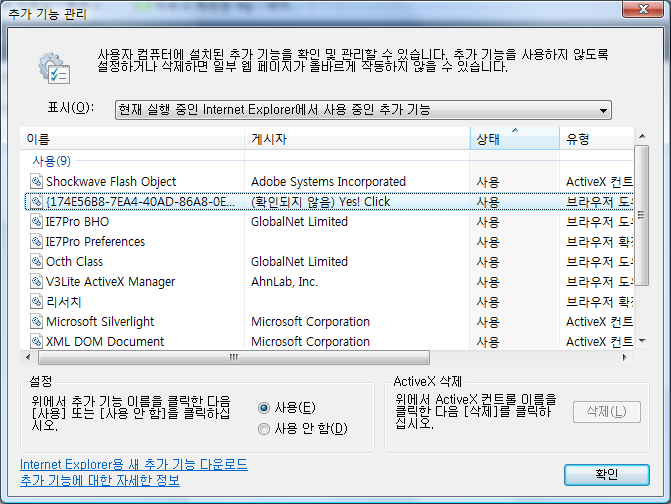This screenshot has width=671, height=504.
Task: Click the horizontal scrollbar left arrow
Action: coord(28,357)
